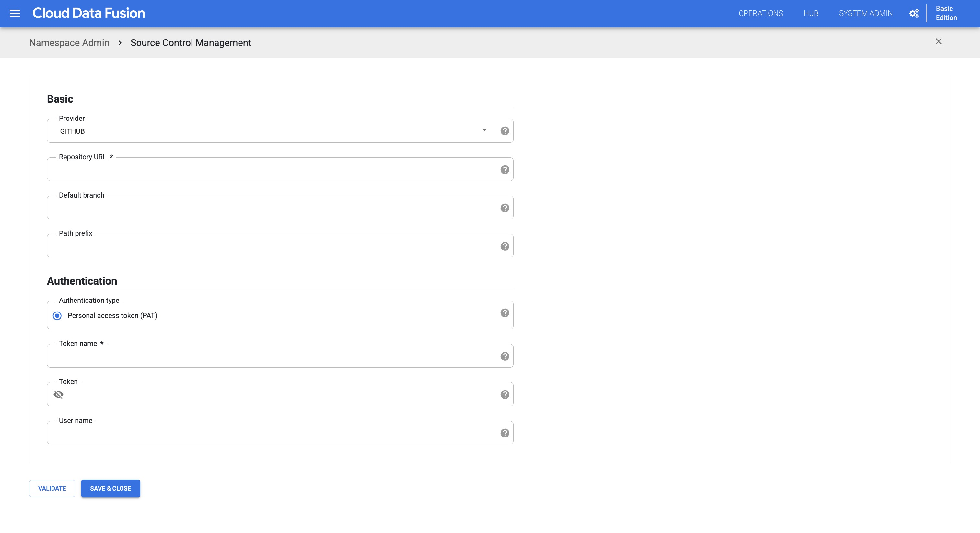Click the help icon next to Provider
Viewport: 980px width, 533px height.
click(x=506, y=130)
